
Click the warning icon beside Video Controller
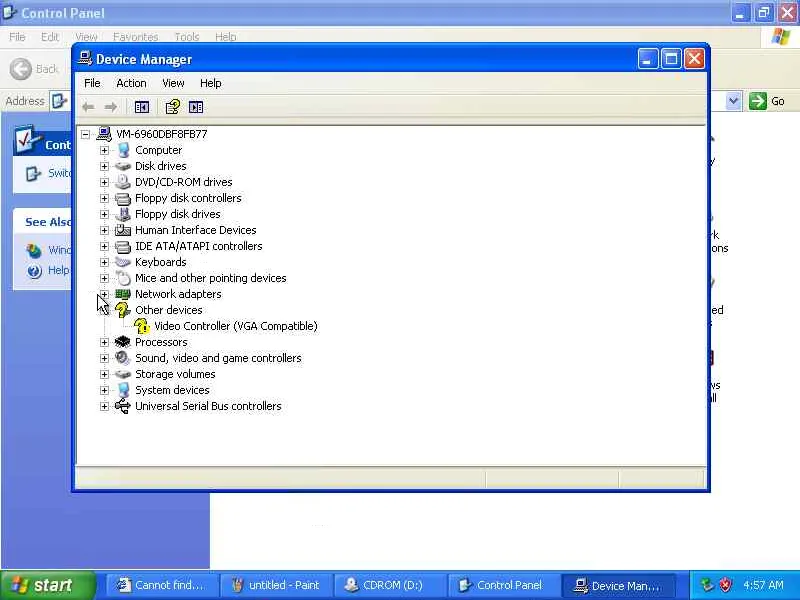[x=142, y=326]
